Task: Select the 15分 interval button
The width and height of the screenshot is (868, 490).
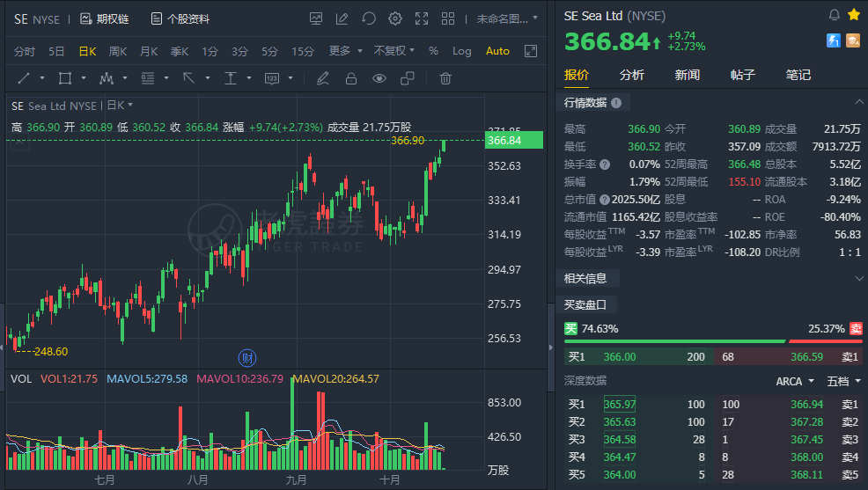Action: point(303,51)
